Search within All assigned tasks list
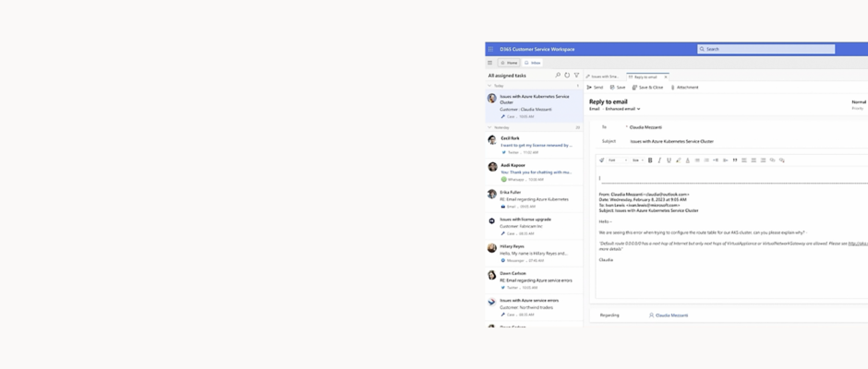This screenshot has height=369, width=868. tap(558, 76)
